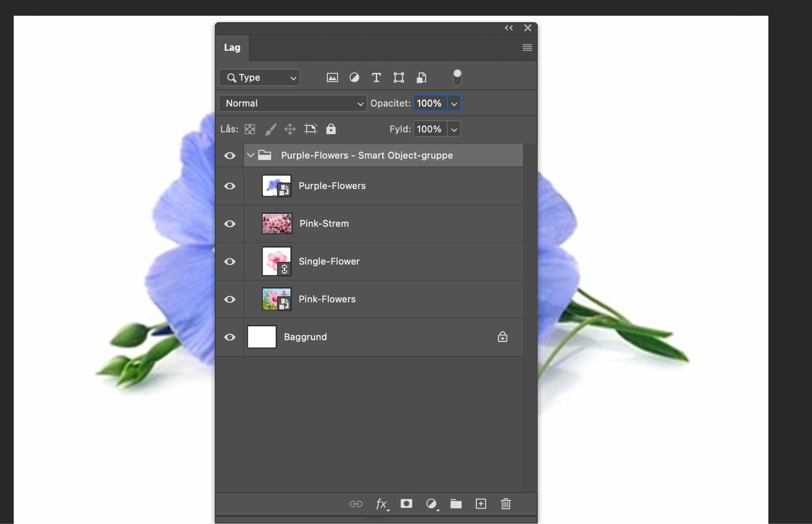The width and height of the screenshot is (812, 524).
Task: Toggle visibility of the Baggrund layer
Action: (230, 337)
